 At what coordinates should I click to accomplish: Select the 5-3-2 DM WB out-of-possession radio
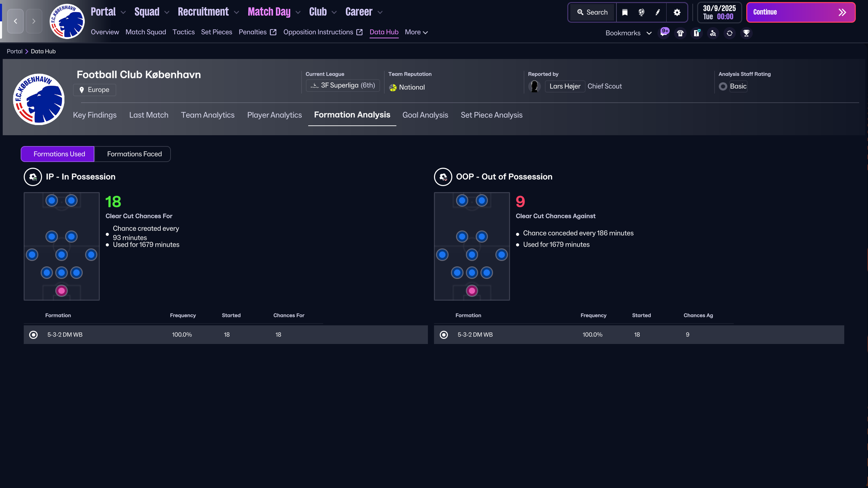(x=444, y=335)
